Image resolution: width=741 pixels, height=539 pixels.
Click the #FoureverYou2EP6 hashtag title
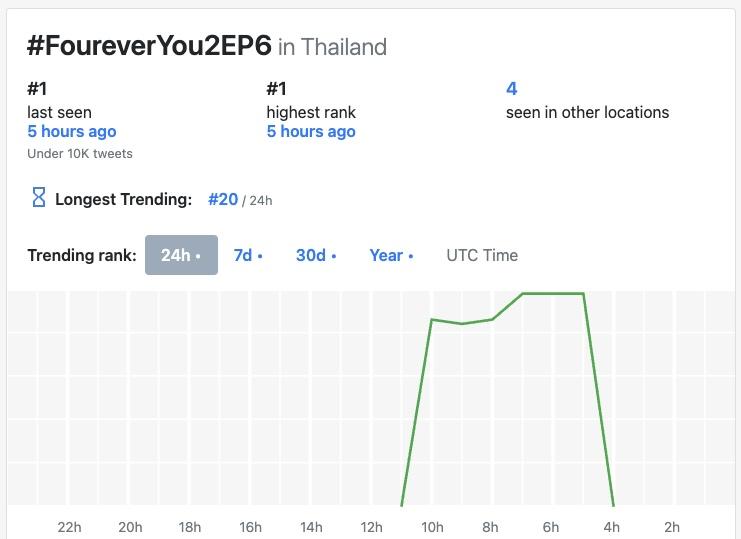coord(150,46)
